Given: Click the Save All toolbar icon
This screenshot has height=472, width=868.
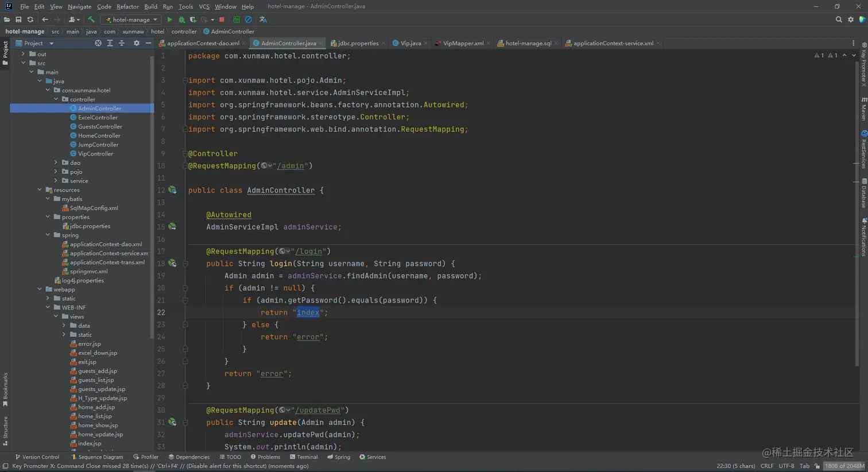Looking at the screenshot, I should [18, 20].
